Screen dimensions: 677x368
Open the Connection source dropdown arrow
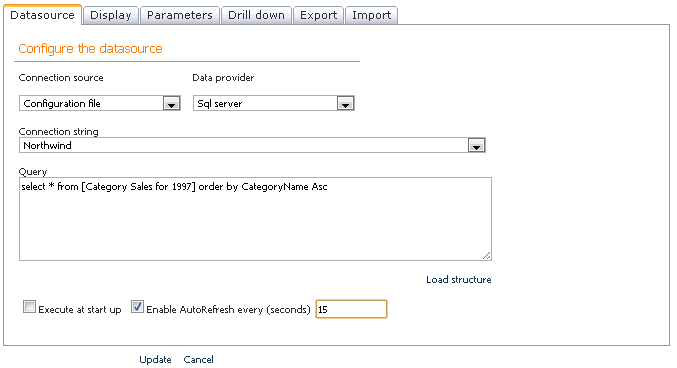coord(171,104)
